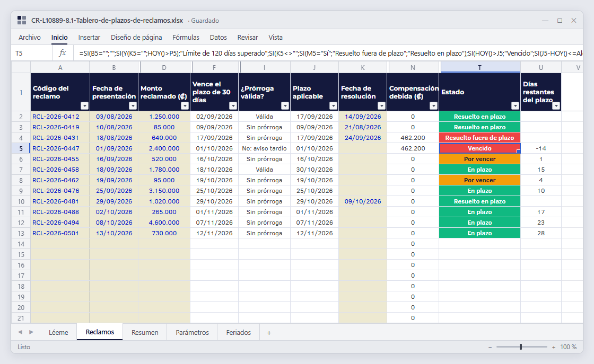Screen dimensions: 594x364
Task: Open filter dropdown for Compensación debida
Action: click(x=433, y=106)
